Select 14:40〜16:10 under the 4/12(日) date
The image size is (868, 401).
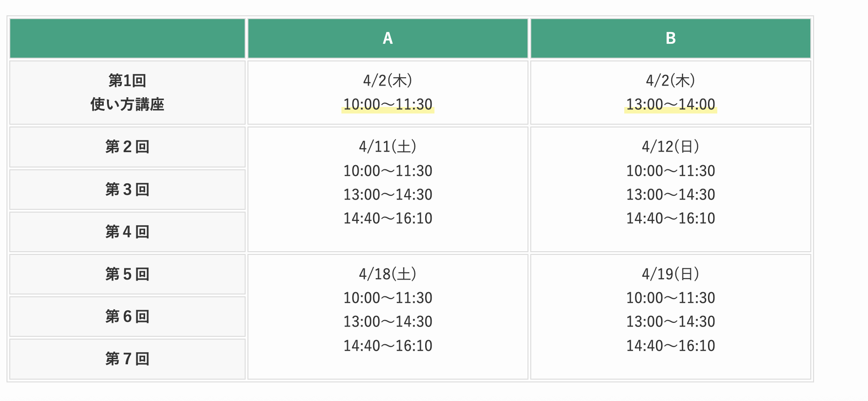(670, 218)
